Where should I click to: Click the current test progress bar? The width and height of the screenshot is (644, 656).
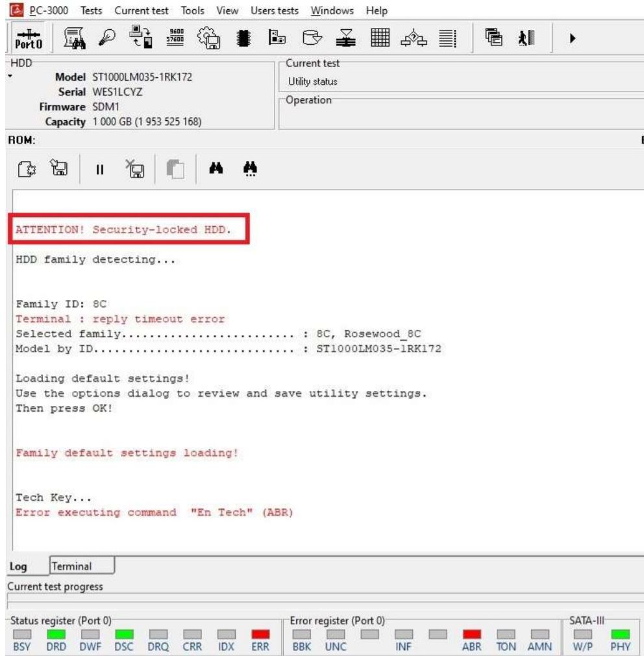325,601
